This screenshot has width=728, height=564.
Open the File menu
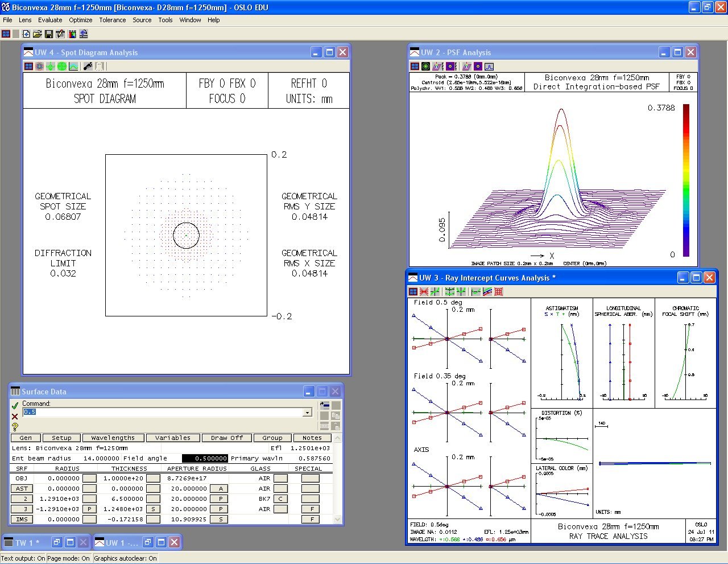coord(7,20)
